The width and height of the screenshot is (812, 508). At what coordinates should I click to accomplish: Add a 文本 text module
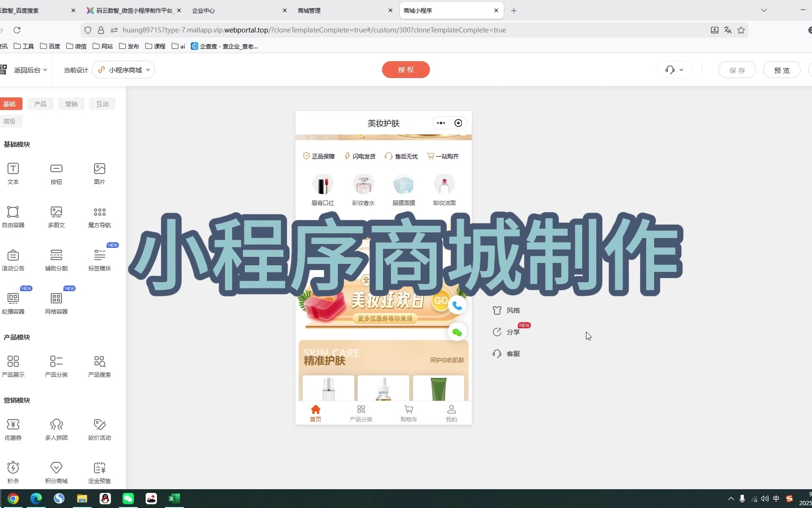(x=13, y=173)
